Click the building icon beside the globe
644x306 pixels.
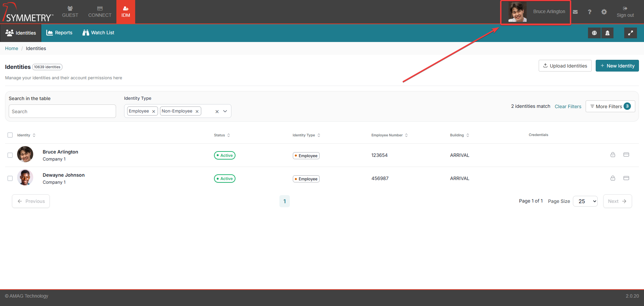(x=607, y=33)
